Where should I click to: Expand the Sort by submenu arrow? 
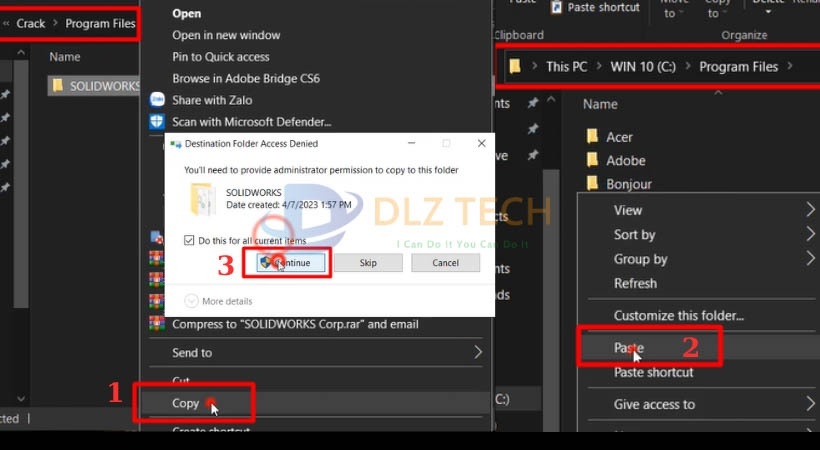(x=810, y=234)
